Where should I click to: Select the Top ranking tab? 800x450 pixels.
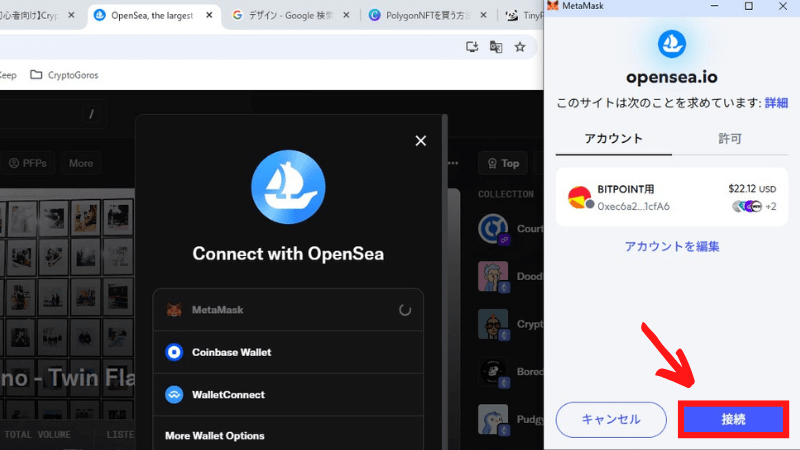(x=503, y=163)
